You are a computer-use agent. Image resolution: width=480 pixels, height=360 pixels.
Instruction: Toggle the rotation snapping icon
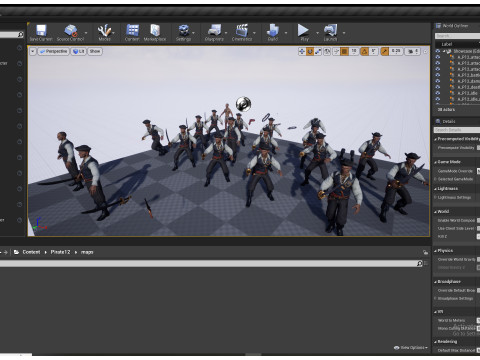(x=365, y=51)
